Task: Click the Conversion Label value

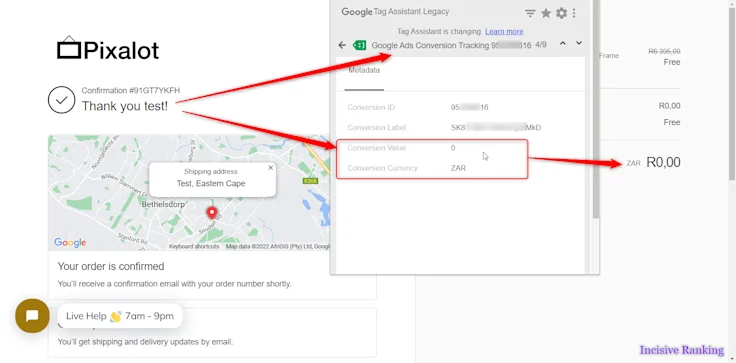Action: [x=496, y=128]
